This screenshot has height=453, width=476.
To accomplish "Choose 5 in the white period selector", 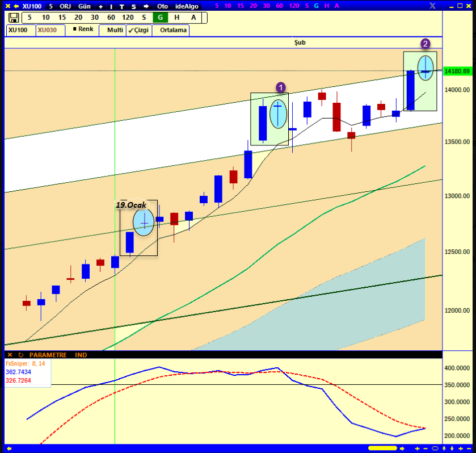I will click(30, 18).
